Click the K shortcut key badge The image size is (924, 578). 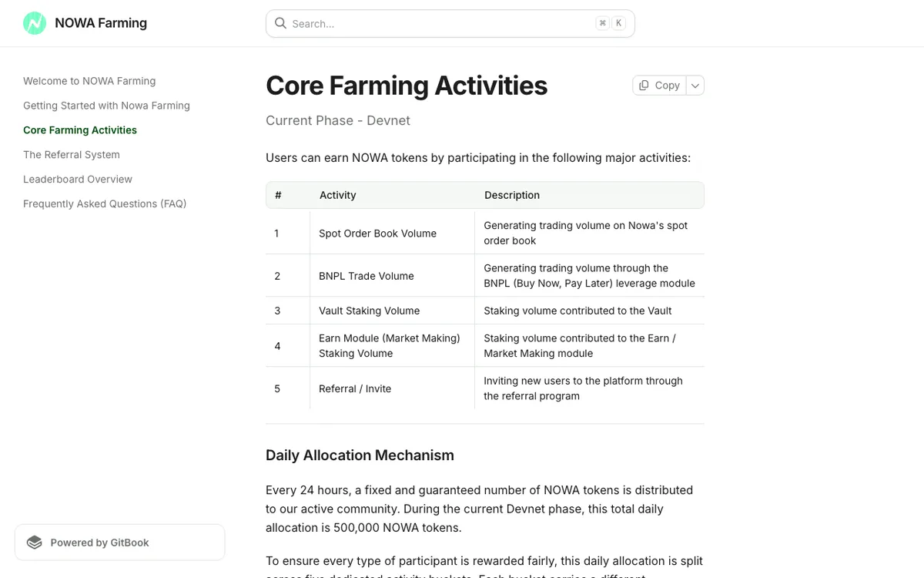pos(619,23)
